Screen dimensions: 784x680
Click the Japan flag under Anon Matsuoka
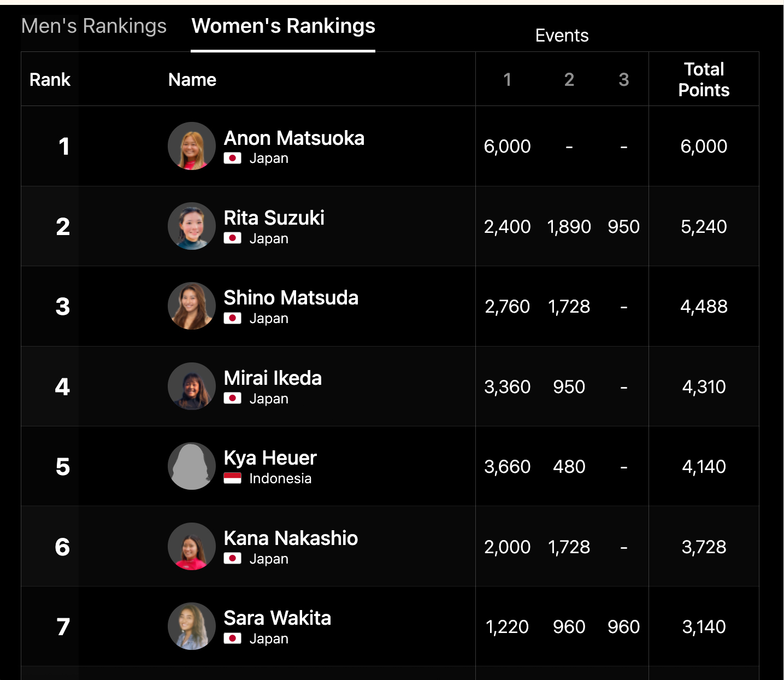(233, 159)
